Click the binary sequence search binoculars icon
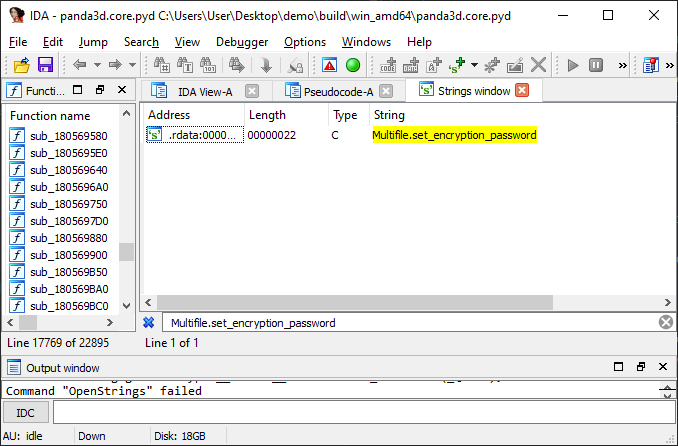The image size is (678, 446). tap(208, 65)
